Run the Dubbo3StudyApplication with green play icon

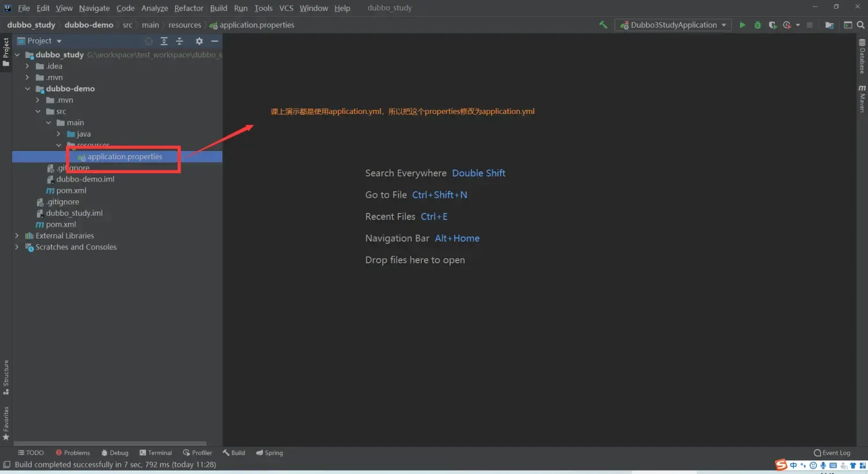(742, 25)
